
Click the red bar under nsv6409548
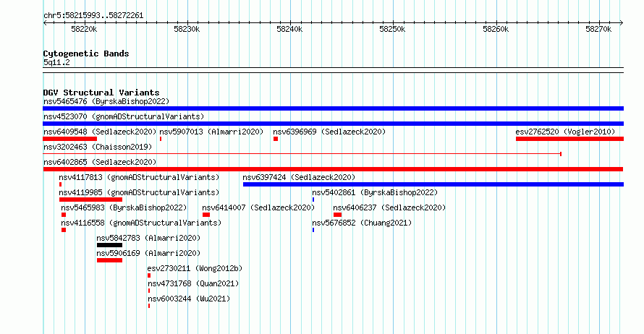(x=69, y=139)
